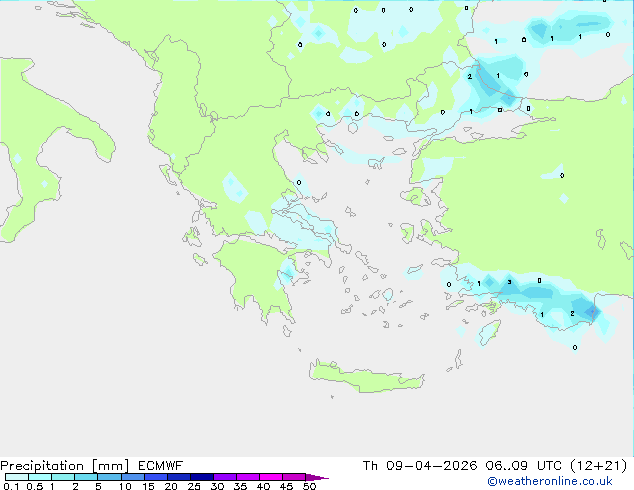Screen dimensions: 634x490
Task: Pick the legend swatch between 1 and 2
Action: tap(63, 477)
